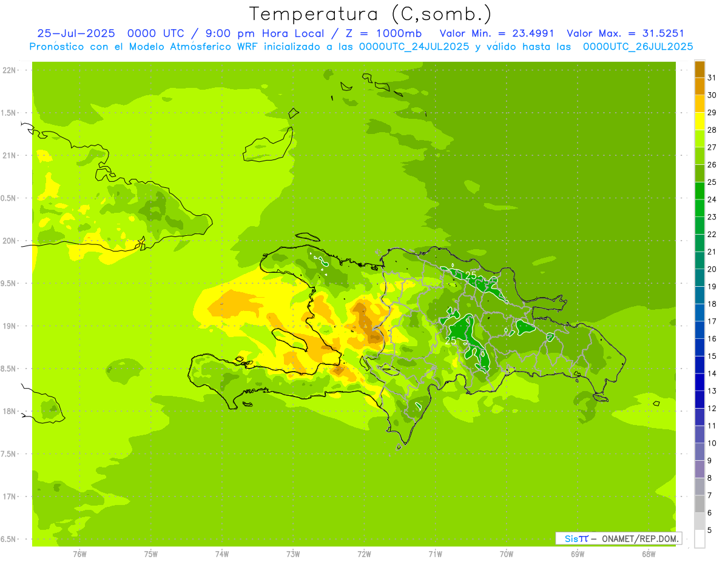The image size is (728, 562).
Task: Click the '22N' latitude axis label
Action: (8, 70)
